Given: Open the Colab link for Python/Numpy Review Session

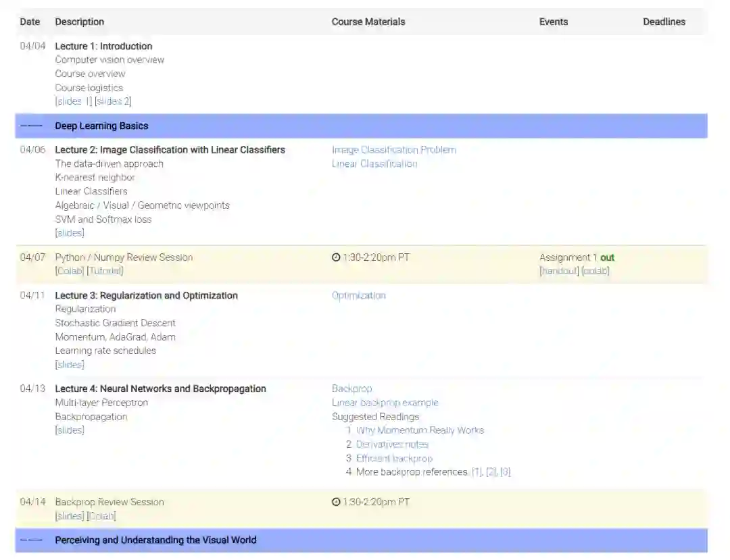Looking at the screenshot, I should click(70, 271).
